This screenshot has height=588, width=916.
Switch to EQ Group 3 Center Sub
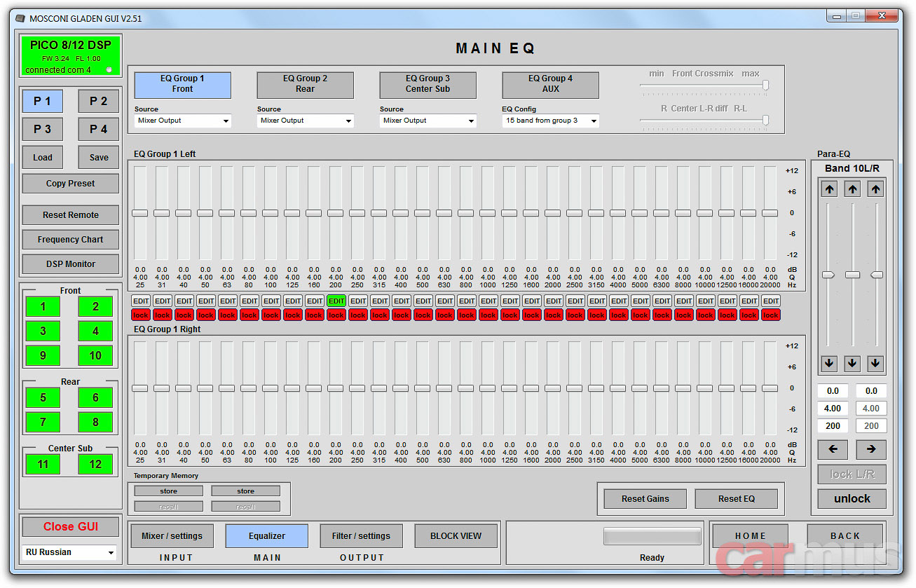tap(428, 84)
